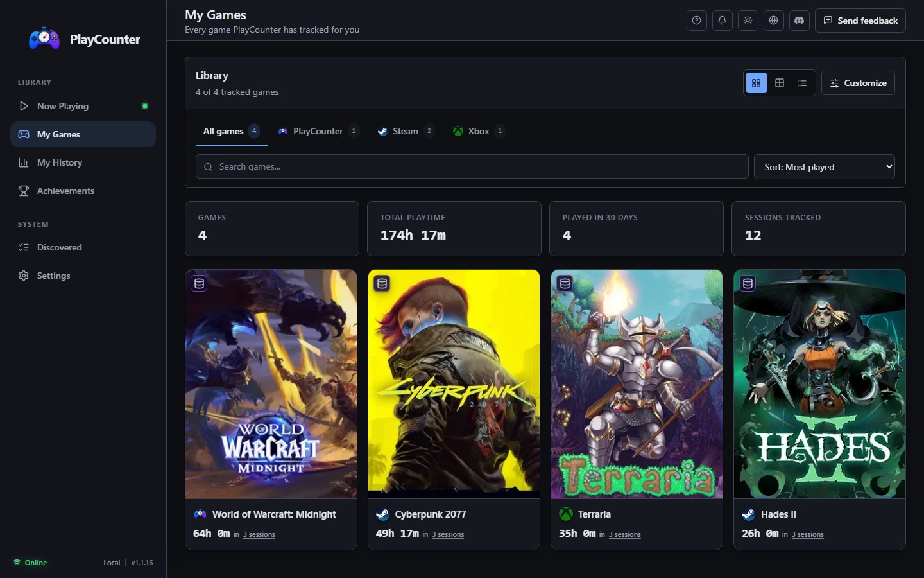The image size is (924, 578).
Task: Open the language globe icon
Action: (773, 21)
